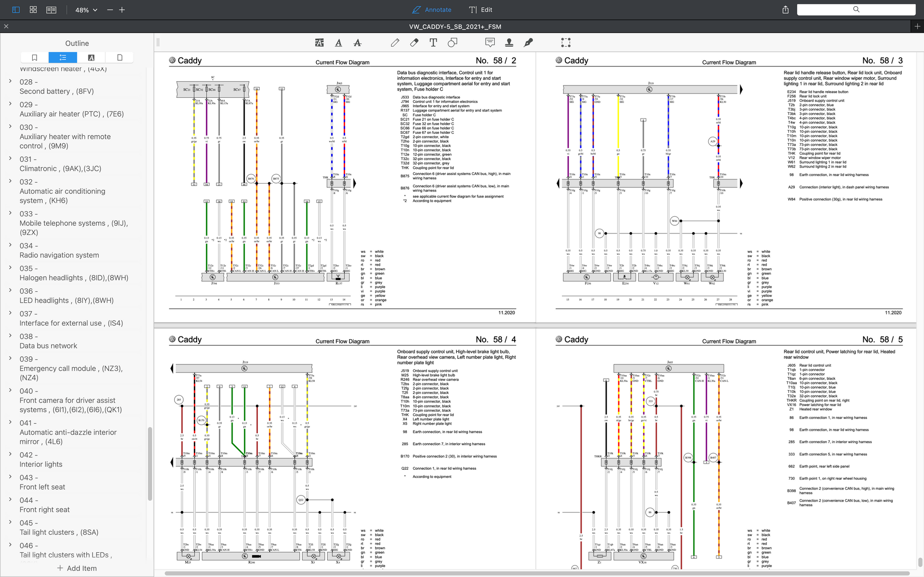Select the strikethrough text tool

point(358,43)
